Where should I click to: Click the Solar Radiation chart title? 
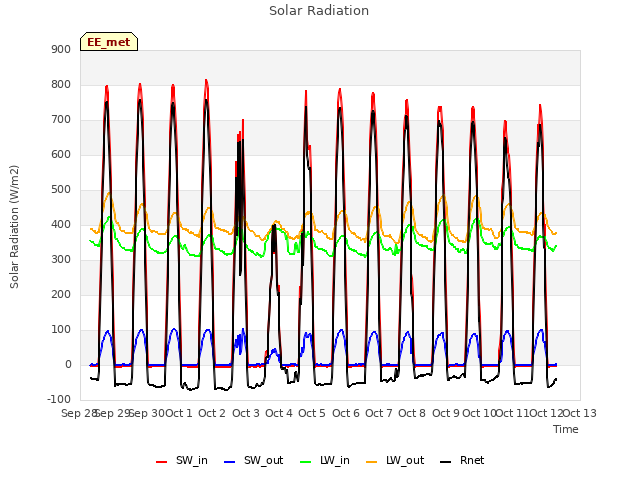coord(319,11)
